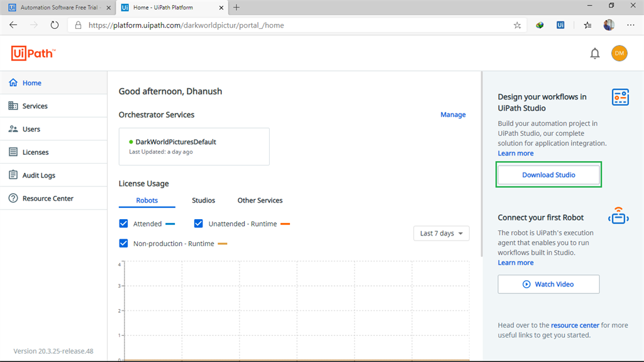Screen dimensions: 644x362
Task: Click the Services grid icon
Action: [x=13, y=106]
